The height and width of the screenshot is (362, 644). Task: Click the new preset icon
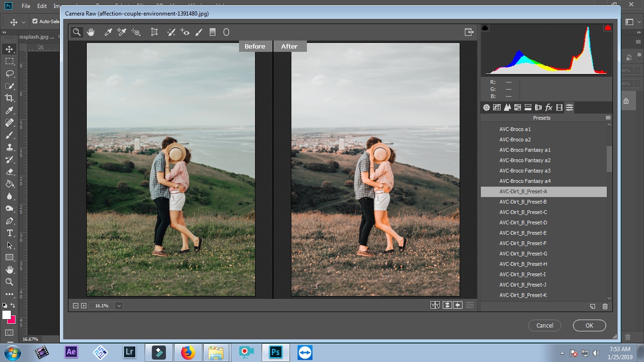coord(593,306)
